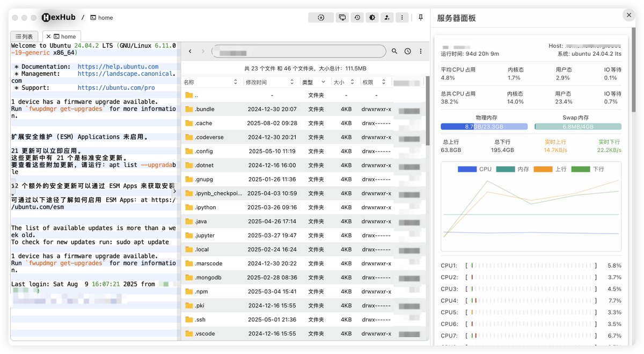644x354 pixels.
Task: Click the multi-screen monitor icon in top toolbar
Action: coord(342,17)
